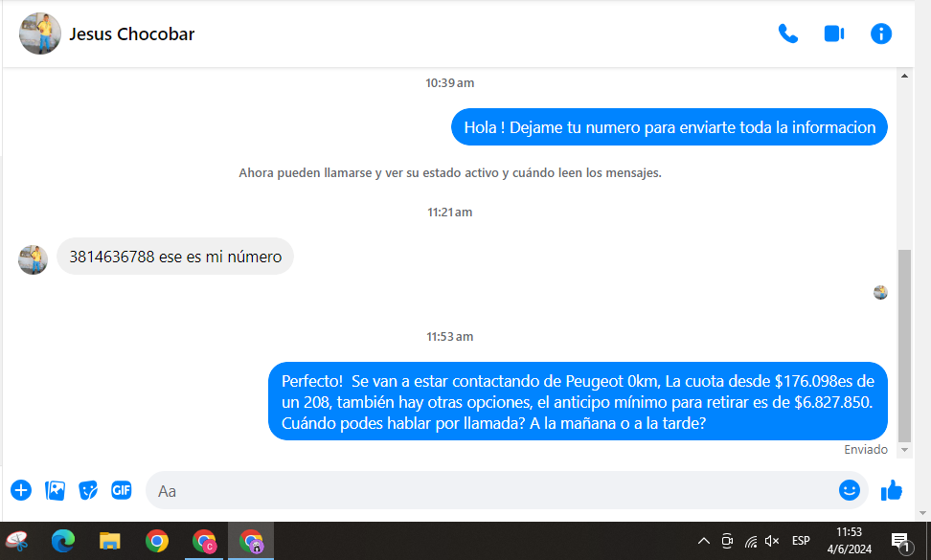This screenshot has height=560, width=931.
Task: Toggle the muted speaker volume icon
Action: pos(772,542)
